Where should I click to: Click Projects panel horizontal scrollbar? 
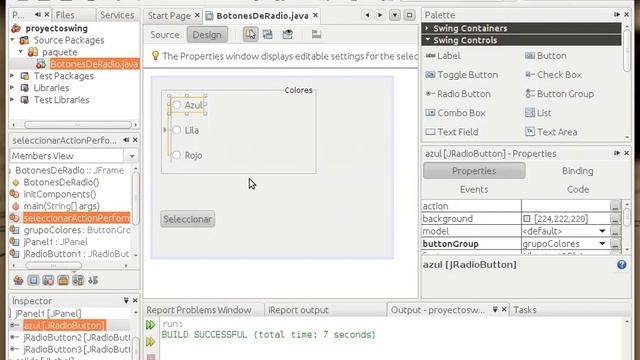click(x=78, y=124)
